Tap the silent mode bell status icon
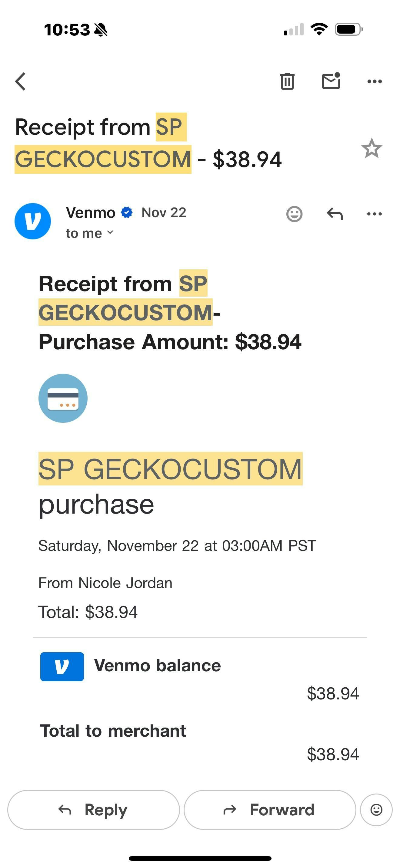This screenshot has width=400, height=868. coord(101,30)
